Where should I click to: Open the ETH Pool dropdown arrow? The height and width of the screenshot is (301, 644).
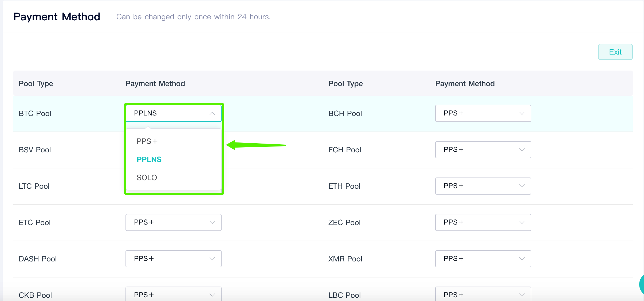(x=522, y=186)
